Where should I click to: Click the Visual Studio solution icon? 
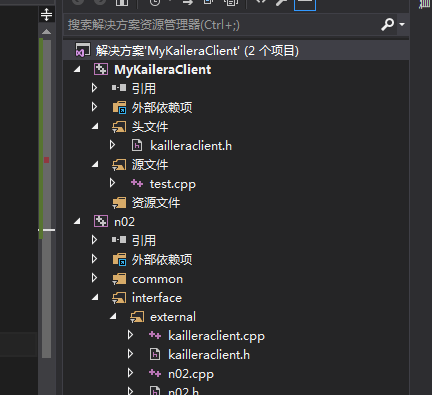(x=83, y=50)
